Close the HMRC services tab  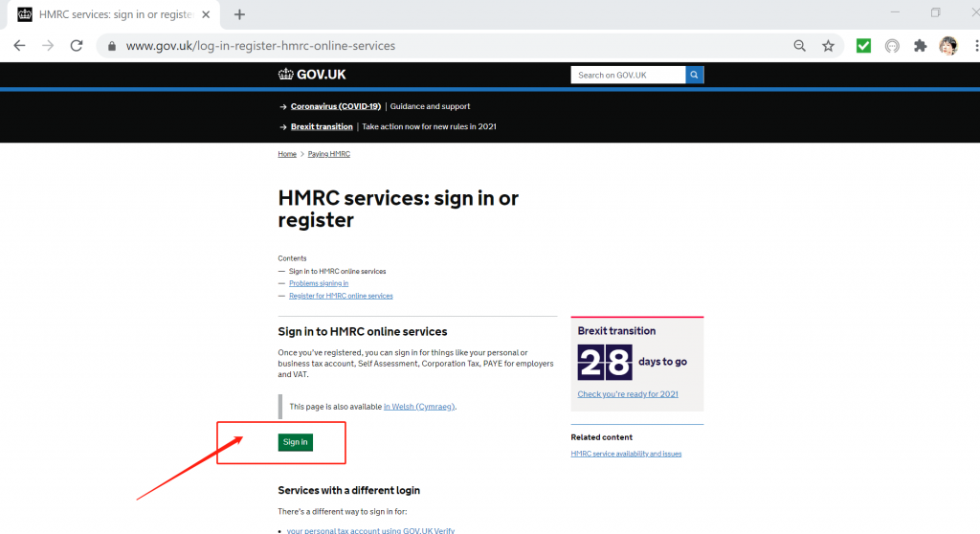(x=206, y=14)
